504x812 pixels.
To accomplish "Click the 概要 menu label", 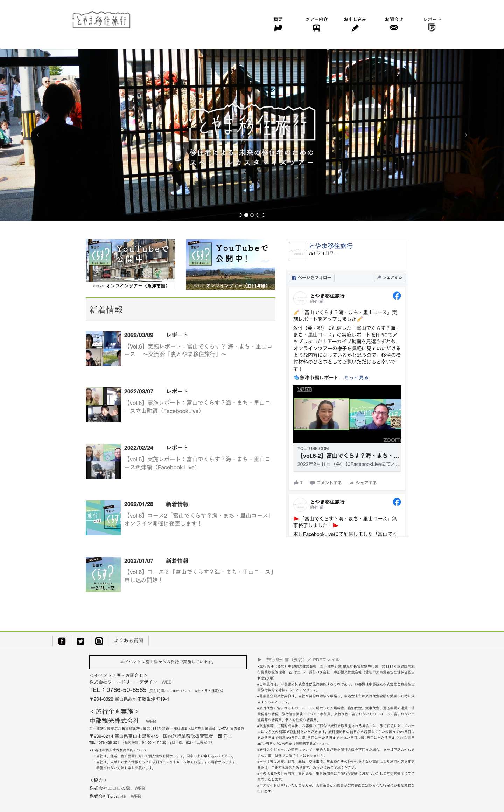I will click(278, 19).
